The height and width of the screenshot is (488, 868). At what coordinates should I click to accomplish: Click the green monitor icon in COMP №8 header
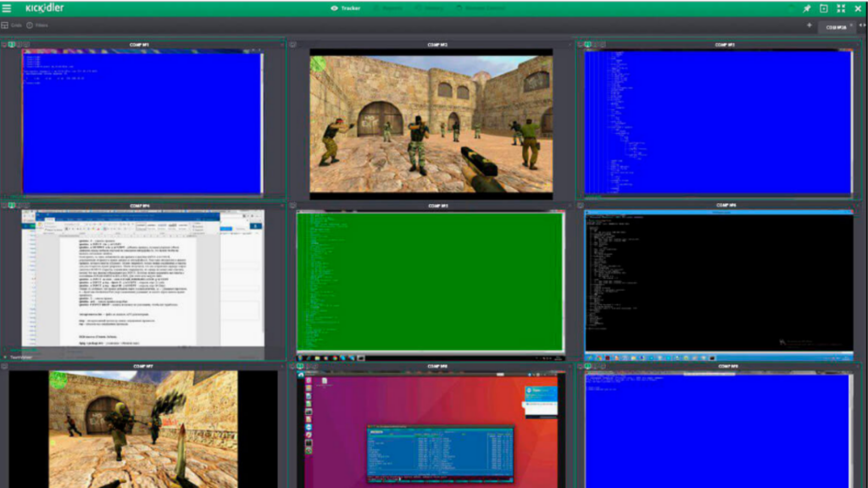pos(300,366)
